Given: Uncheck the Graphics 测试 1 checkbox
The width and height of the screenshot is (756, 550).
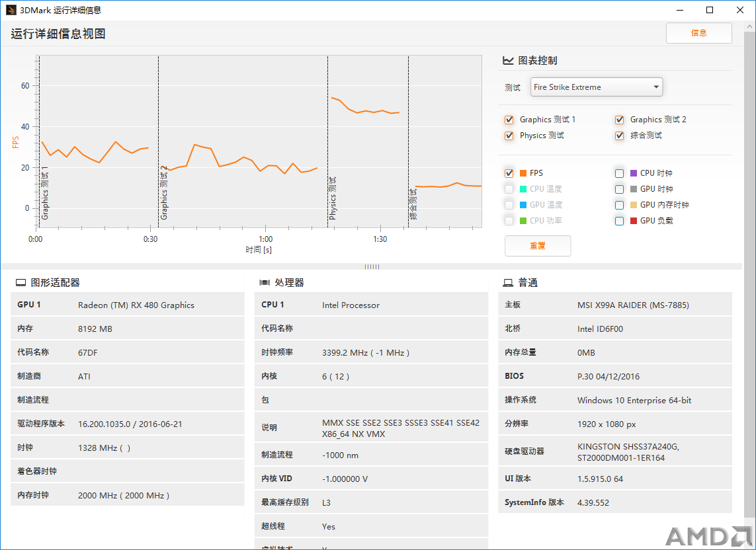Looking at the screenshot, I should click(509, 120).
